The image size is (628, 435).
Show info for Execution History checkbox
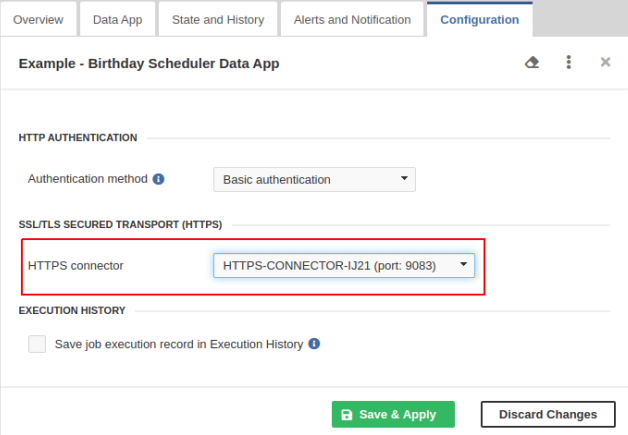click(314, 344)
